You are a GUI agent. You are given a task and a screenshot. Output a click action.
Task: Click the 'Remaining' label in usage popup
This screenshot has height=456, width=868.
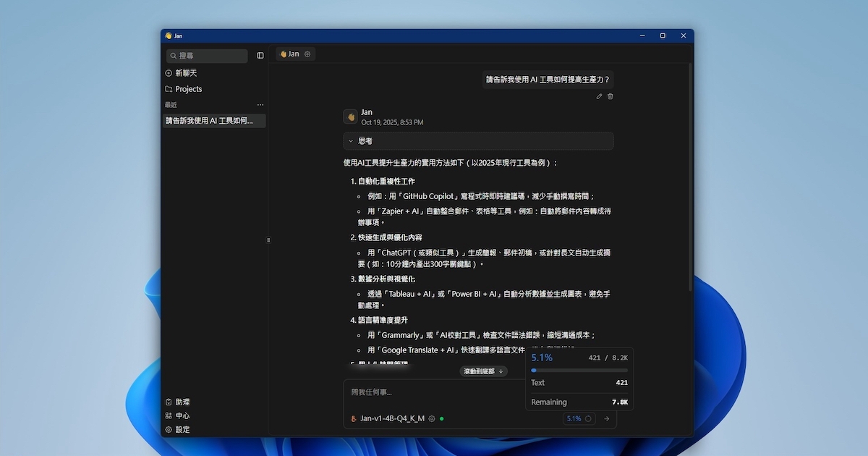pyautogui.click(x=549, y=402)
